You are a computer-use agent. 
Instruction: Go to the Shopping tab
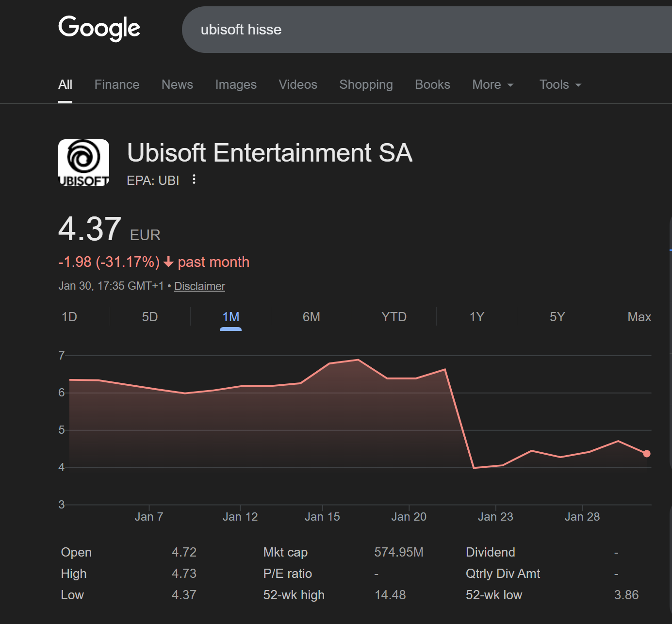(366, 84)
